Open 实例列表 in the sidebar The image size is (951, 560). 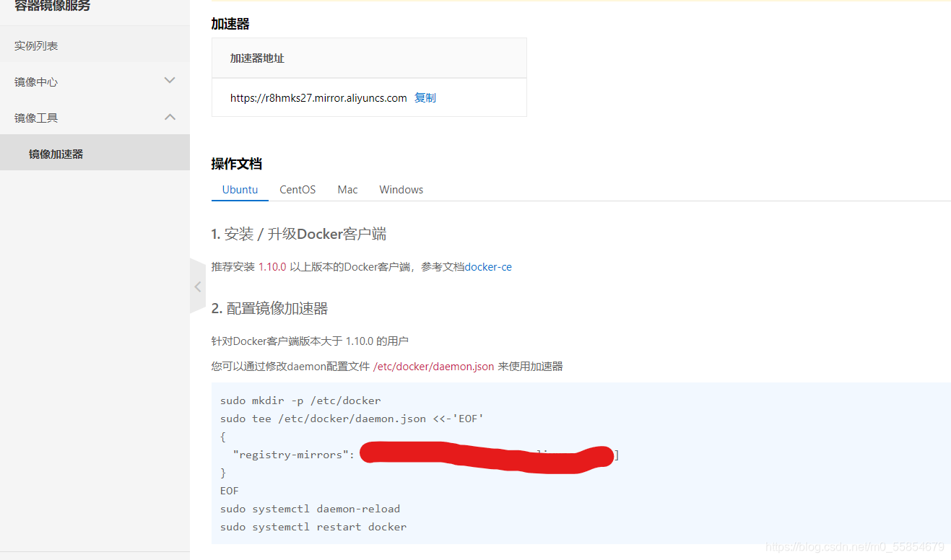click(x=36, y=45)
